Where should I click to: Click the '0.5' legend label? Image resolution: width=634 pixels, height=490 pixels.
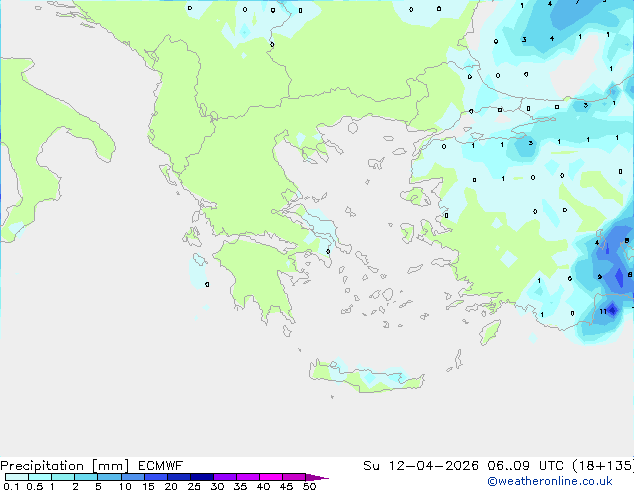(35, 486)
